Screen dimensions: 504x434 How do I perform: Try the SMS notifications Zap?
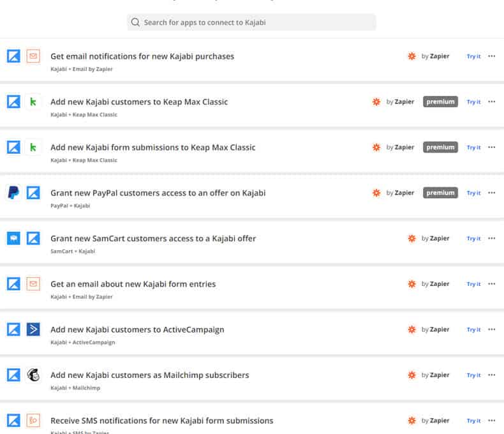[x=474, y=421]
